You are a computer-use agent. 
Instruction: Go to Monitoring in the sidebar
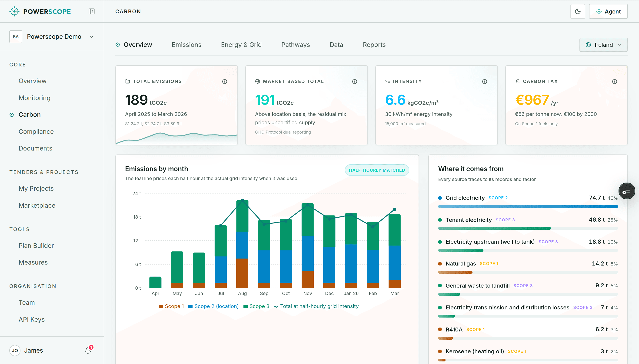tap(34, 98)
